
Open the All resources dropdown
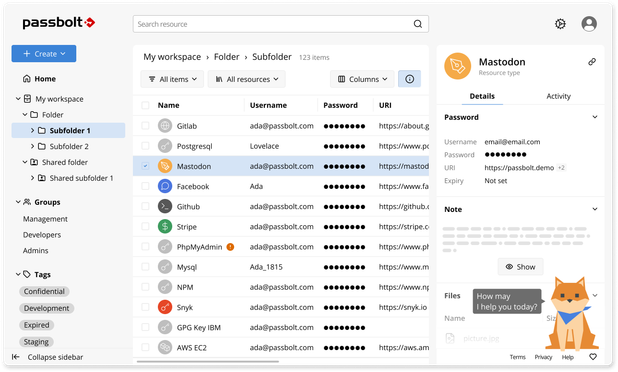coord(247,79)
